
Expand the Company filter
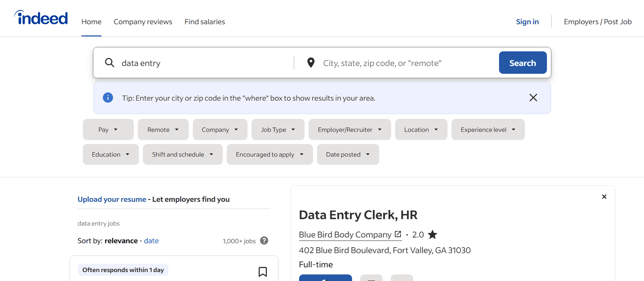(x=220, y=130)
